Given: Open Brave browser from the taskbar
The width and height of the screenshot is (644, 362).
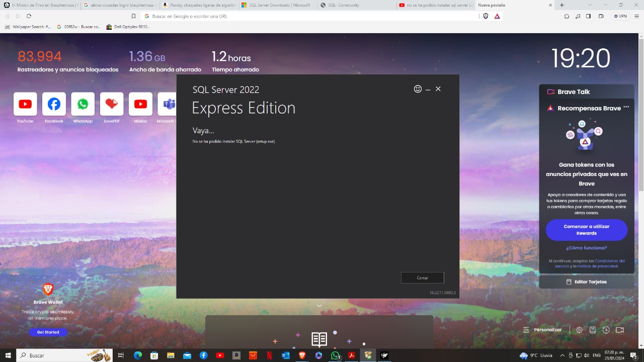Looking at the screenshot, I should pyautogui.click(x=302, y=355).
